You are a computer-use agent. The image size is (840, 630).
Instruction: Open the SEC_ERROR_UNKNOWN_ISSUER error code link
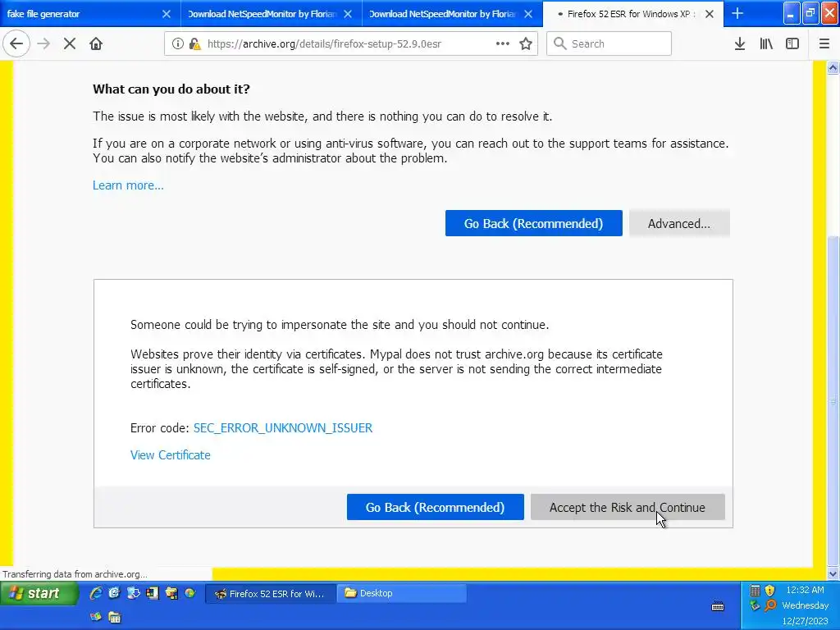coord(283,428)
